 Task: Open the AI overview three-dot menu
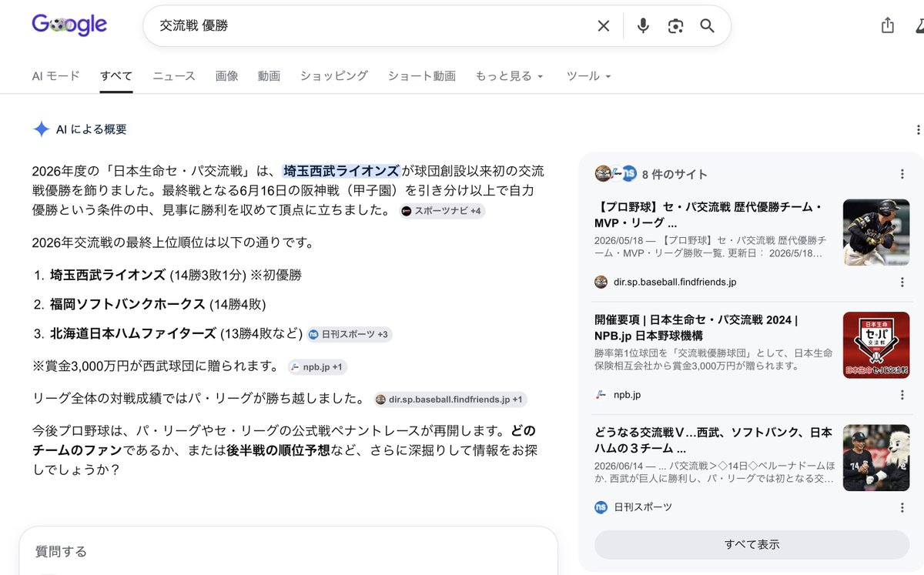pos(918,130)
